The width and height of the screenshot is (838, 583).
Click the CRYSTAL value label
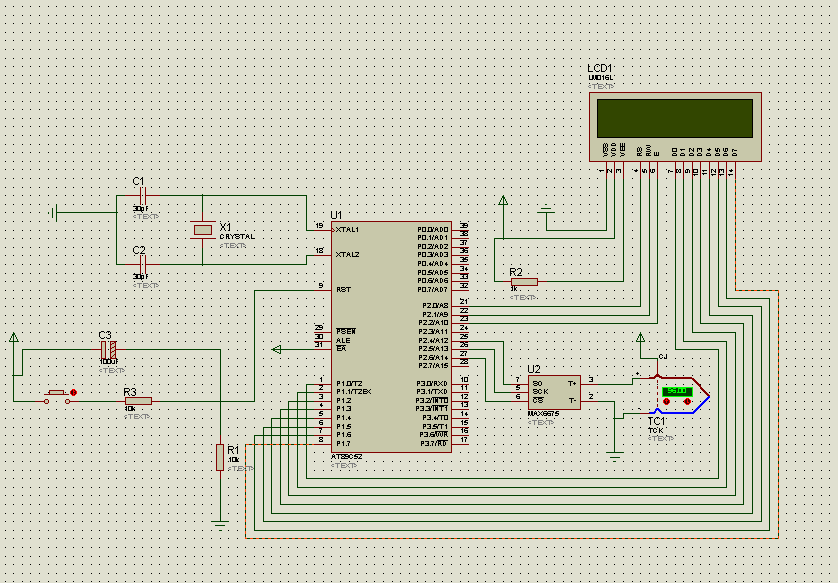click(x=237, y=236)
